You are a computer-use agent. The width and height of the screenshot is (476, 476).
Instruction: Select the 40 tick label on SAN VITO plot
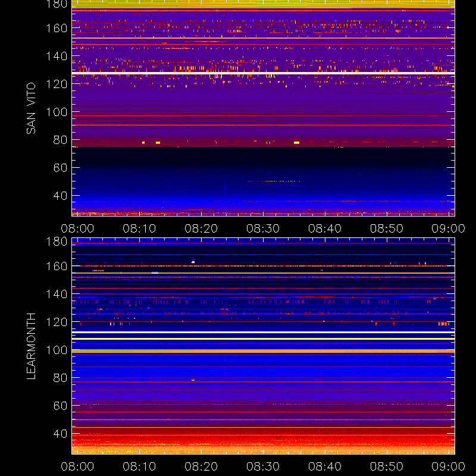60,196
